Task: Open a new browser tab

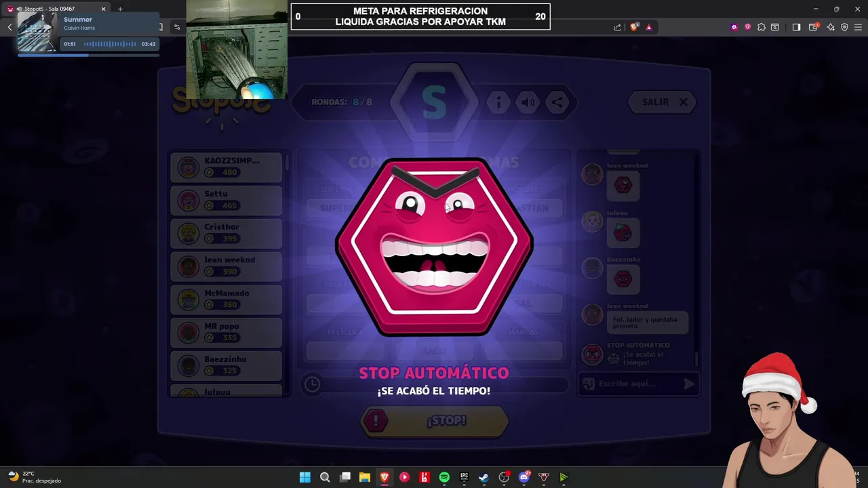Action: point(120,9)
